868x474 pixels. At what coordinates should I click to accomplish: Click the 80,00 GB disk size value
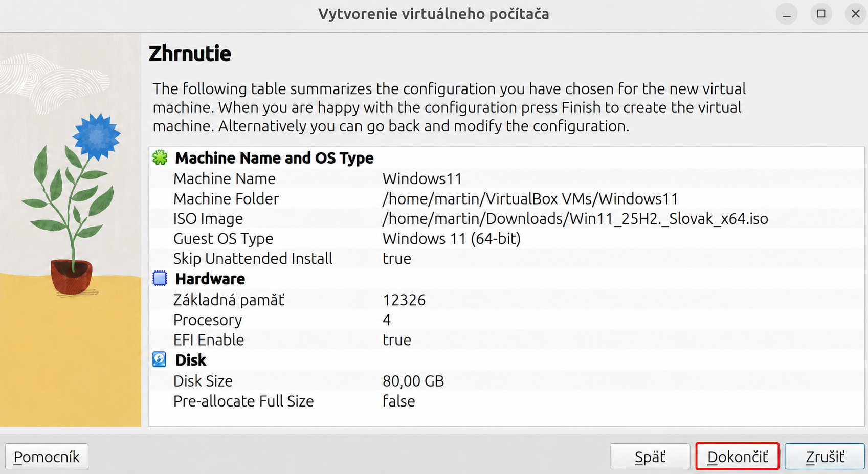[413, 381]
